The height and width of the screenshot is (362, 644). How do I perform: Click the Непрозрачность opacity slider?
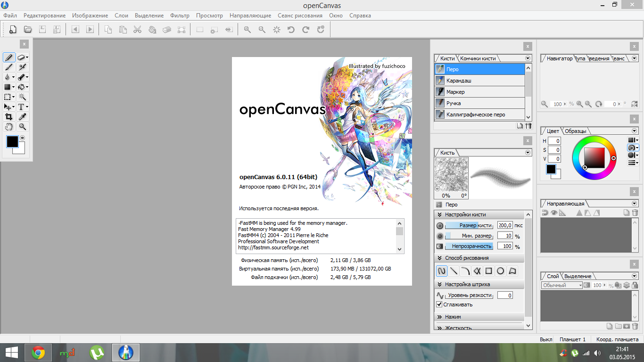pyautogui.click(x=469, y=246)
